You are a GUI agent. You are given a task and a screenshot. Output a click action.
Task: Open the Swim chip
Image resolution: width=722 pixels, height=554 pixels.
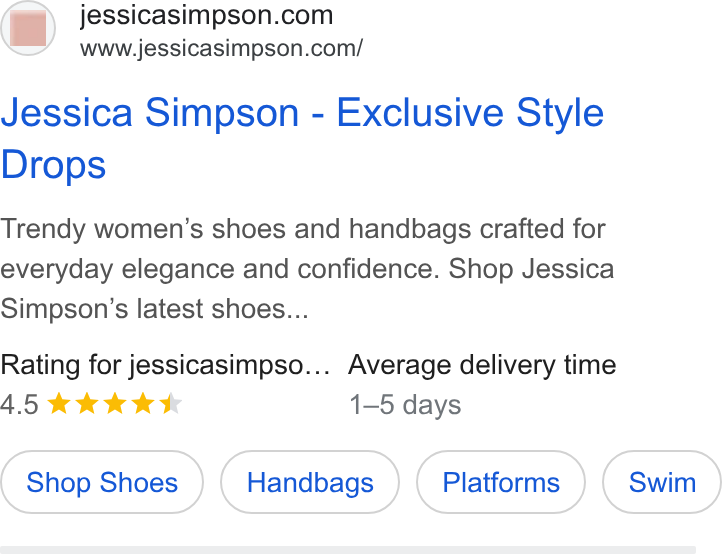pyautogui.click(x=662, y=482)
